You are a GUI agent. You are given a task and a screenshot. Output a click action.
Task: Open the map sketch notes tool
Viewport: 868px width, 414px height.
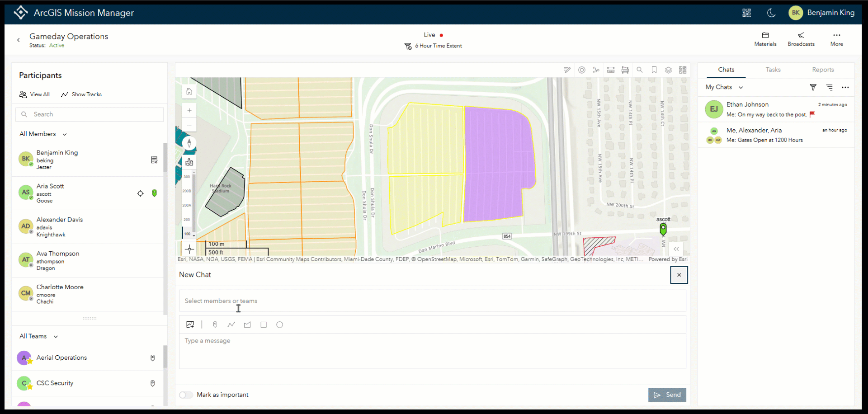click(567, 70)
